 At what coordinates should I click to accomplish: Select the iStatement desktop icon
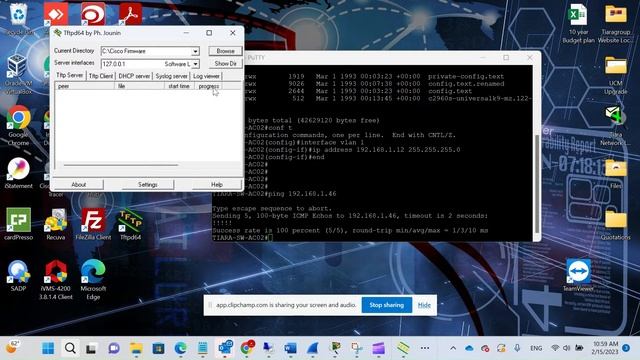point(18,173)
